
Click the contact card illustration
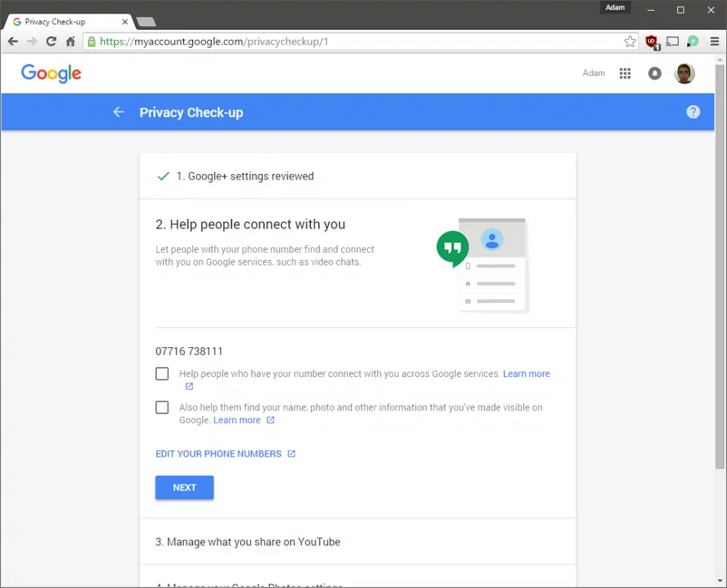point(493,266)
